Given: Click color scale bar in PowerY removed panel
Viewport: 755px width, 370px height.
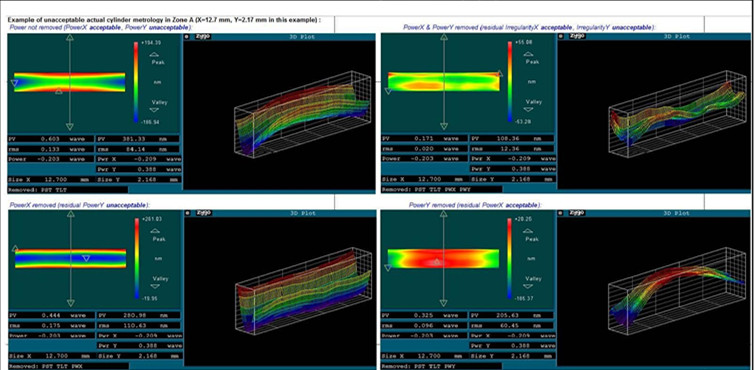Looking at the screenshot, I should [x=509, y=259].
